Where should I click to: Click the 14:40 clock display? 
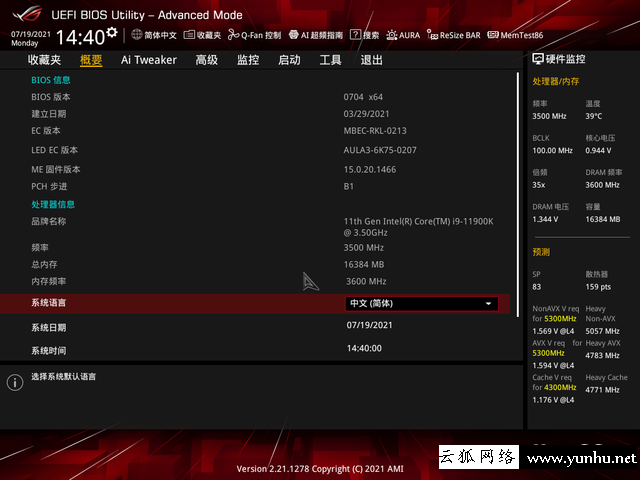click(x=80, y=37)
